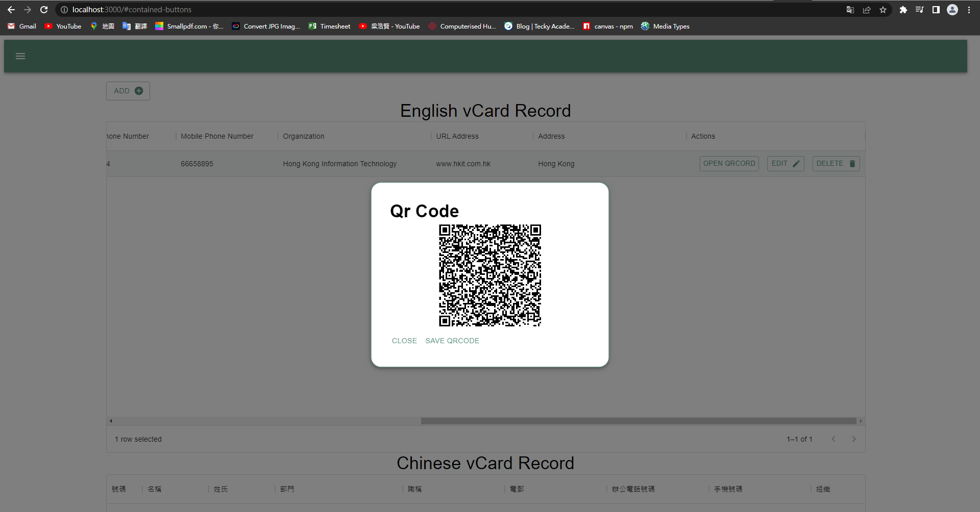Open the Gmail bookmark
The width and height of the screenshot is (980, 512).
22,26
